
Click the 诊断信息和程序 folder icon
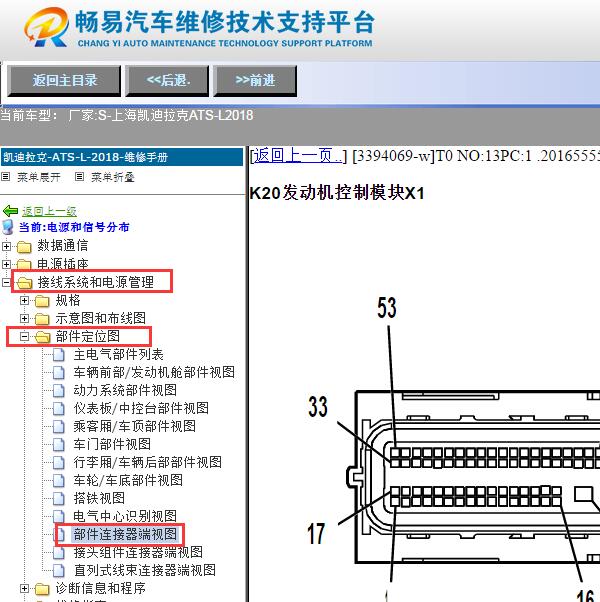pyautogui.click(x=42, y=589)
